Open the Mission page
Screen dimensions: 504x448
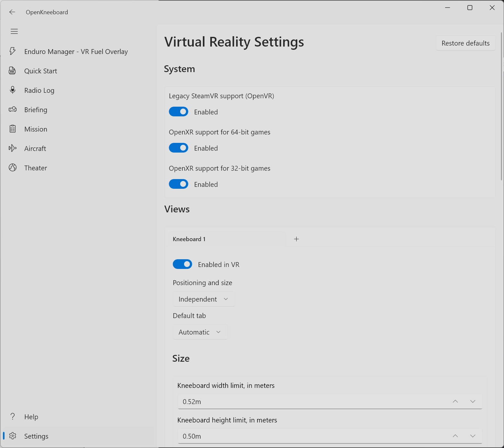(x=36, y=129)
